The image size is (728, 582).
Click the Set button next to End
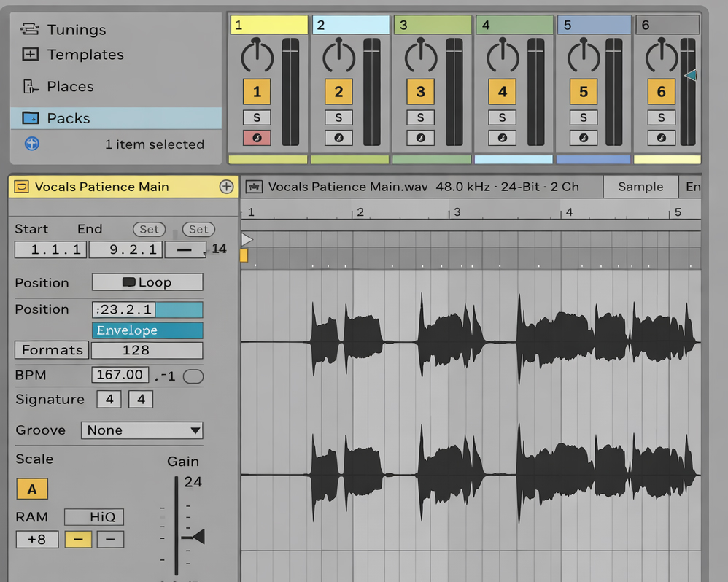coord(198,229)
